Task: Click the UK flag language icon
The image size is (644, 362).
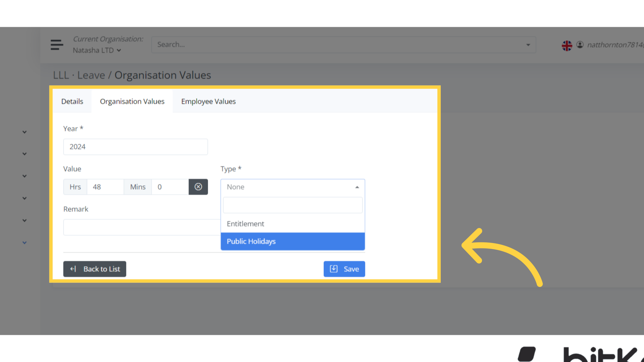Action: coord(567,45)
